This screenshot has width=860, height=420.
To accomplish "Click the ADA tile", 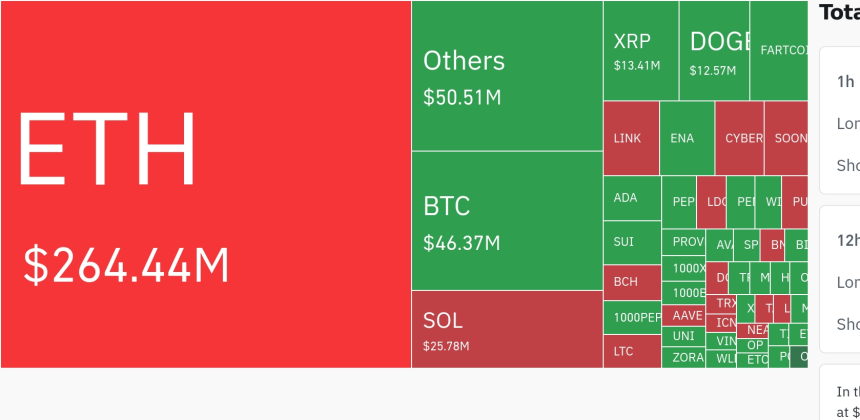I will 632,198.
